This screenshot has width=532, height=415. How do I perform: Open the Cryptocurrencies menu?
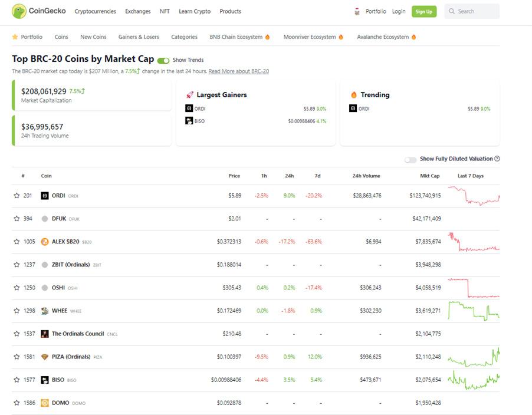[x=96, y=11]
